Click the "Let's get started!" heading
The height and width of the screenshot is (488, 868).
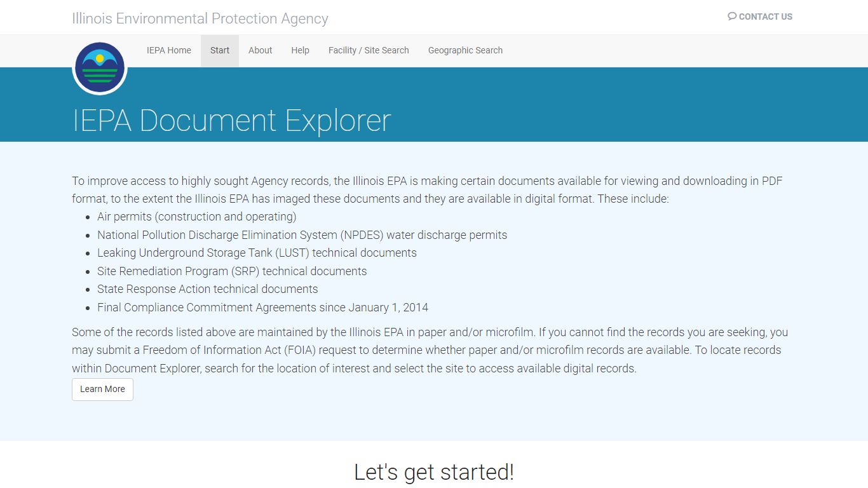434,472
